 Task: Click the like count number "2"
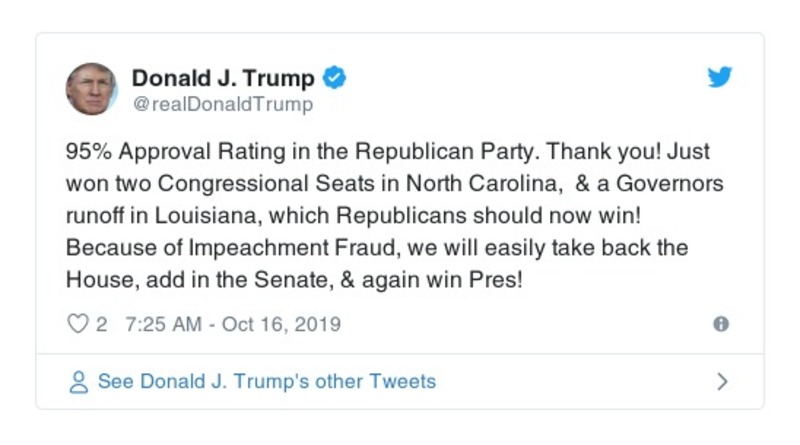pyautogui.click(x=102, y=324)
